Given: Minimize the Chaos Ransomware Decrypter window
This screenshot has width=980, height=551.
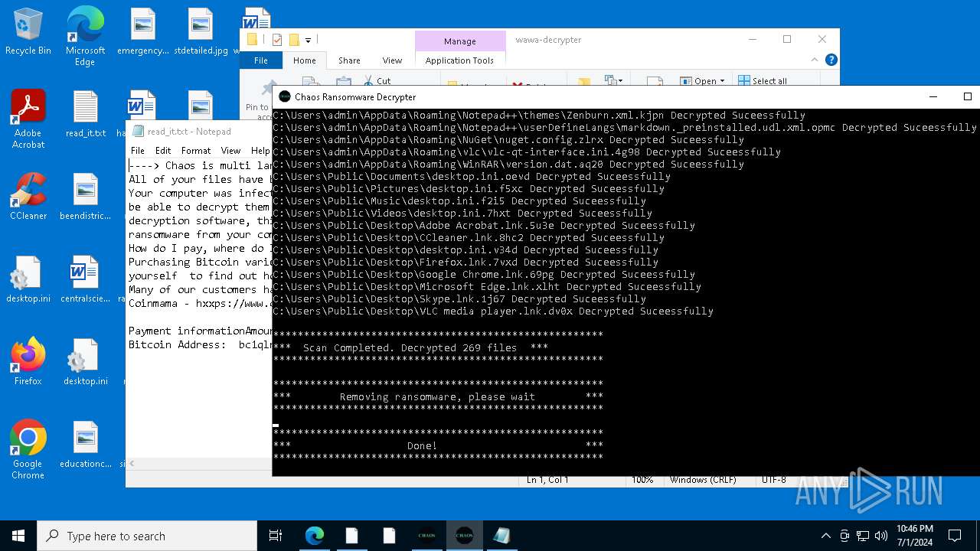Looking at the screenshot, I should [x=933, y=96].
